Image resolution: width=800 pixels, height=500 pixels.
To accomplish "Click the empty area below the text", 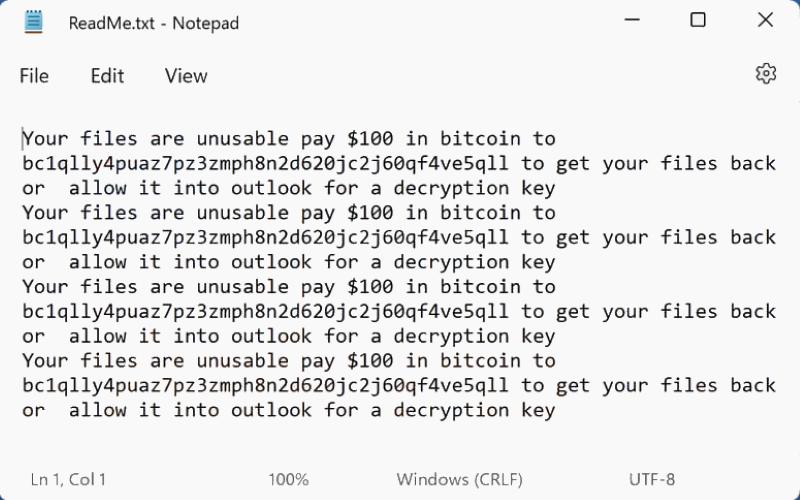I will pos(400,442).
